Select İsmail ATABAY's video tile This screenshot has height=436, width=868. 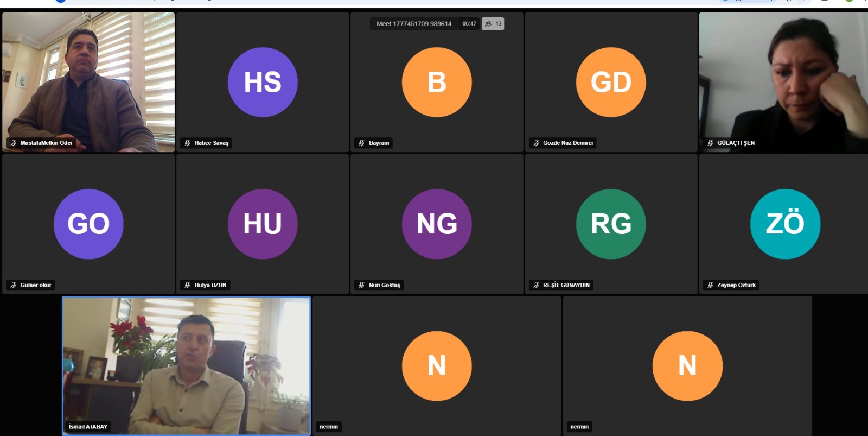pos(186,365)
